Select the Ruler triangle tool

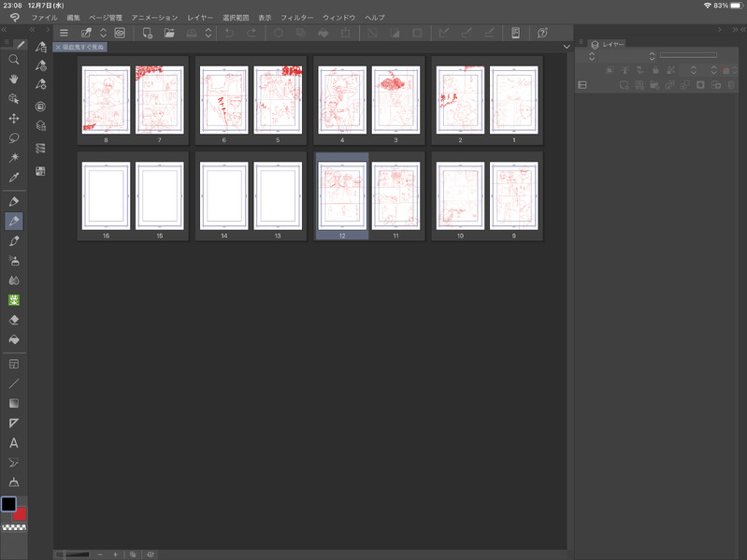14,423
